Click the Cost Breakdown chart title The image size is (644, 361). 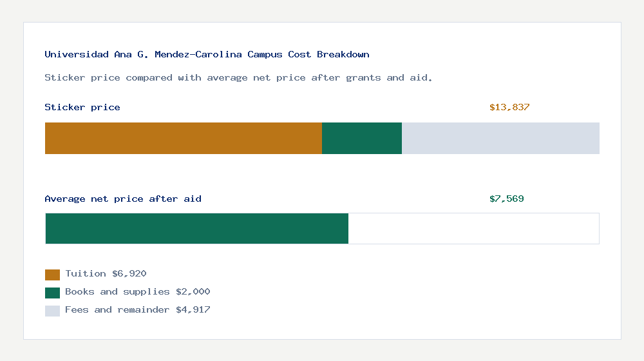tap(207, 55)
